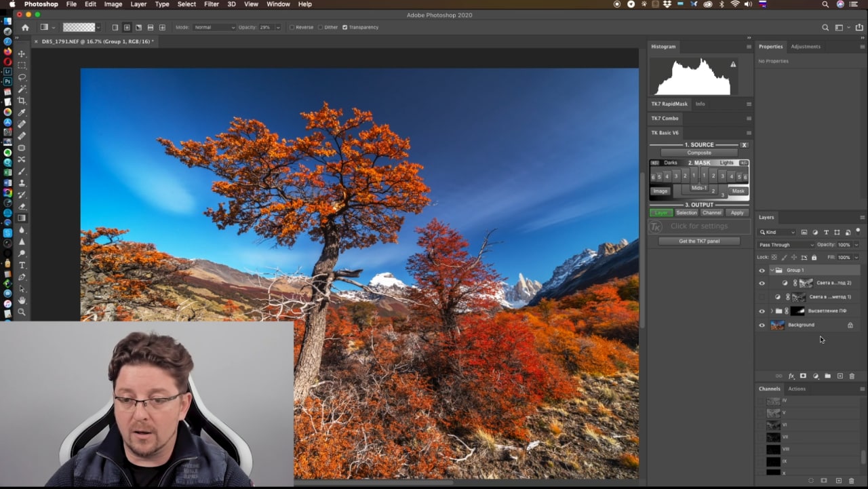The image size is (868, 489).
Task: Switch to the Adjustments tab
Action: coord(806,47)
